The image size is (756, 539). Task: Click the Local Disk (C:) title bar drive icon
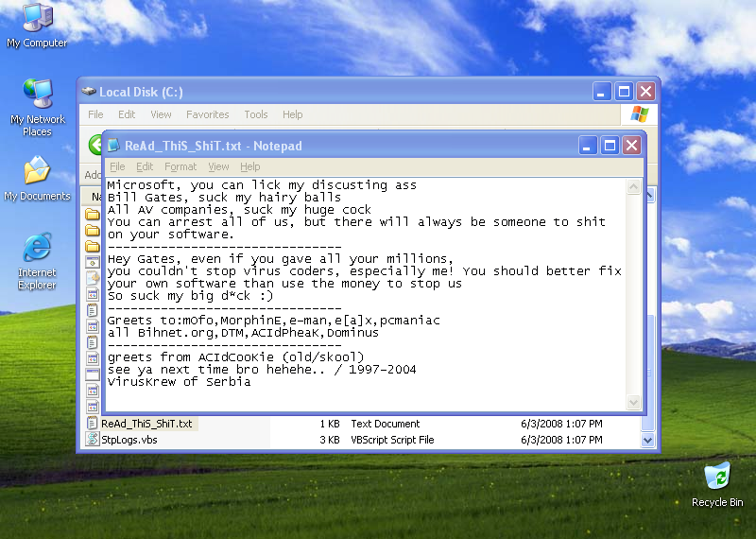[x=89, y=91]
